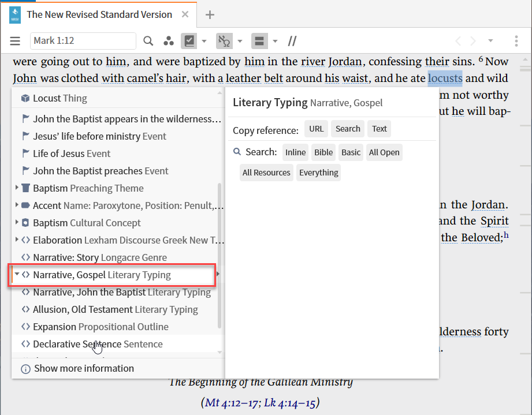Expand the Accent Name Paroxytone entry
Viewport: 532px width, 415px height.
coord(17,205)
